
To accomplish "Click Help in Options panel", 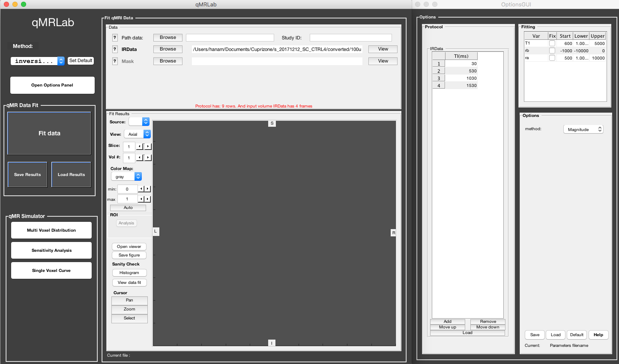I will [x=598, y=335].
